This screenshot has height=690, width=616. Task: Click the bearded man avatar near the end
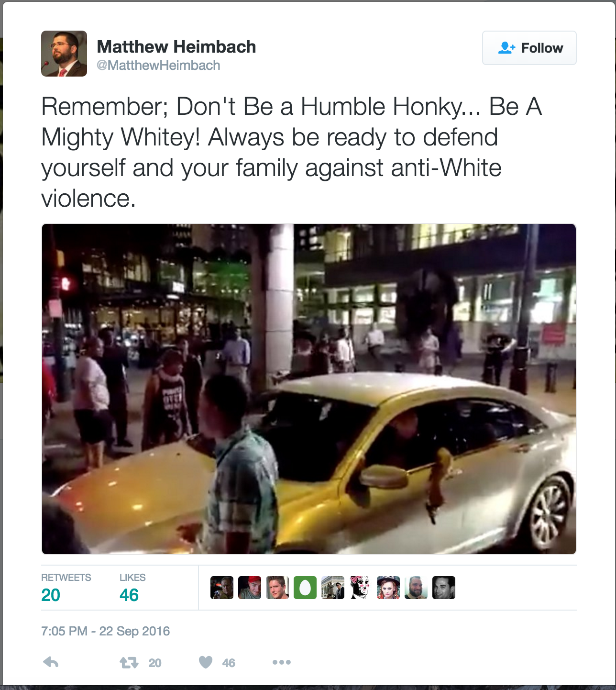(x=416, y=588)
